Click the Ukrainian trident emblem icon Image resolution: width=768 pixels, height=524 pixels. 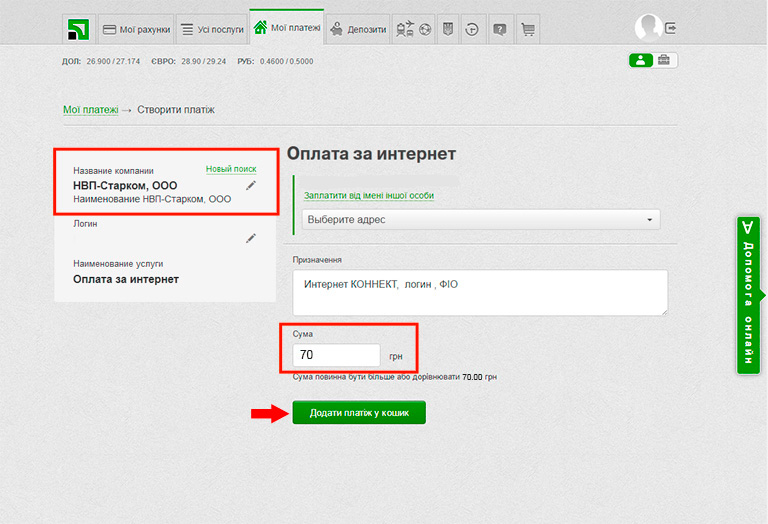[x=447, y=30]
